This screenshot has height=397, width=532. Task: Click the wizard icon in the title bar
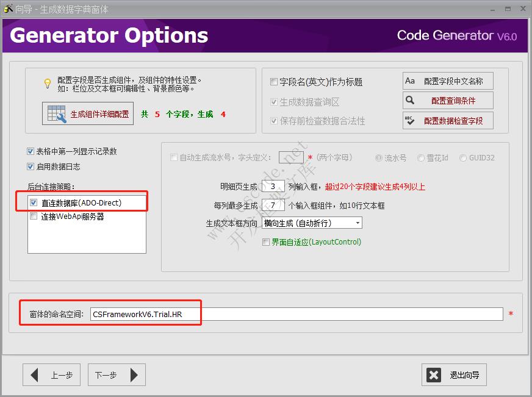[x=8, y=8]
